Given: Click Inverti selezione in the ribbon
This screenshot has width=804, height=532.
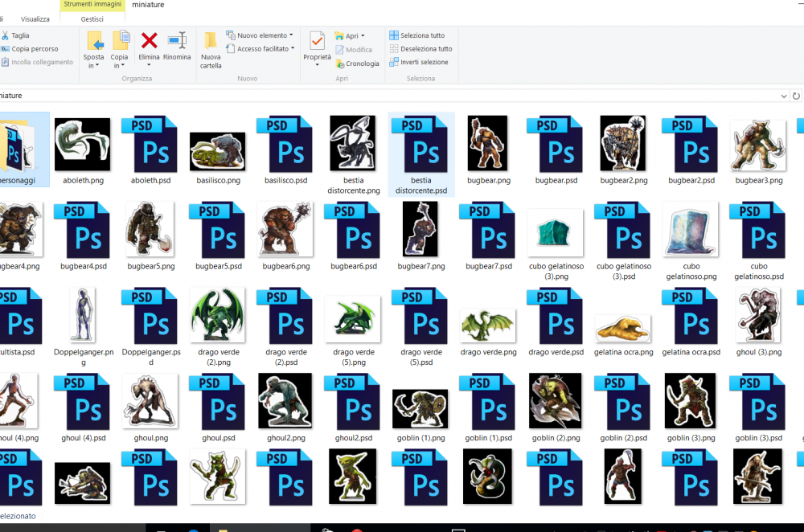Looking at the screenshot, I should pos(394,62).
